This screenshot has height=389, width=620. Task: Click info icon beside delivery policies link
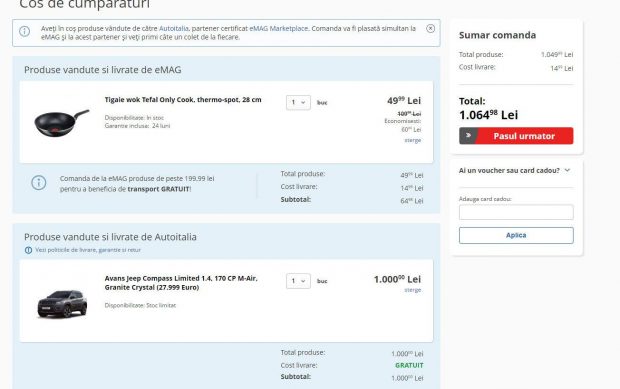click(28, 250)
